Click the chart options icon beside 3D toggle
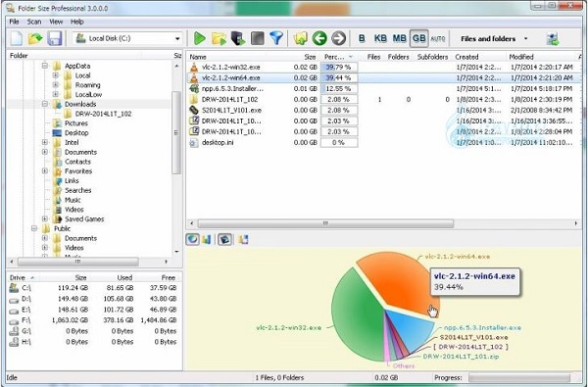 click(x=243, y=239)
